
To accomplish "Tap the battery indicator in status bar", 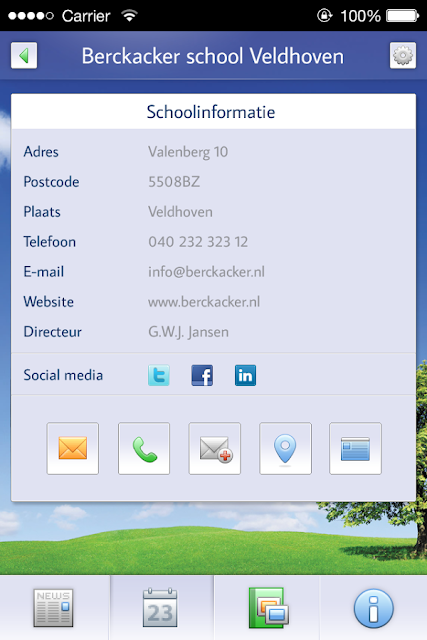I will [x=403, y=16].
